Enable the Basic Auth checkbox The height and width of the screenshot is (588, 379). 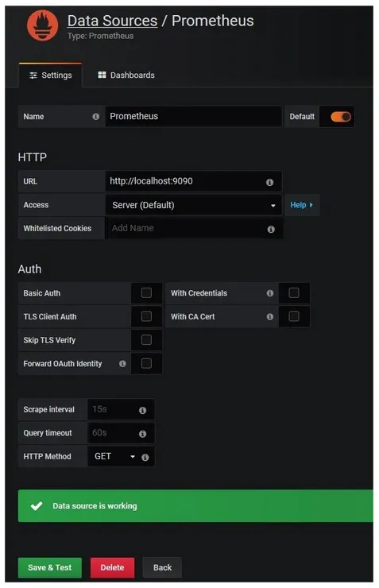coord(146,293)
